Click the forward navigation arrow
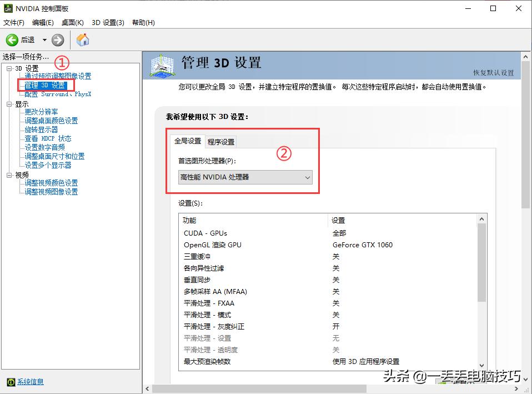This screenshot has width=532, height=394. click(57, 39)
